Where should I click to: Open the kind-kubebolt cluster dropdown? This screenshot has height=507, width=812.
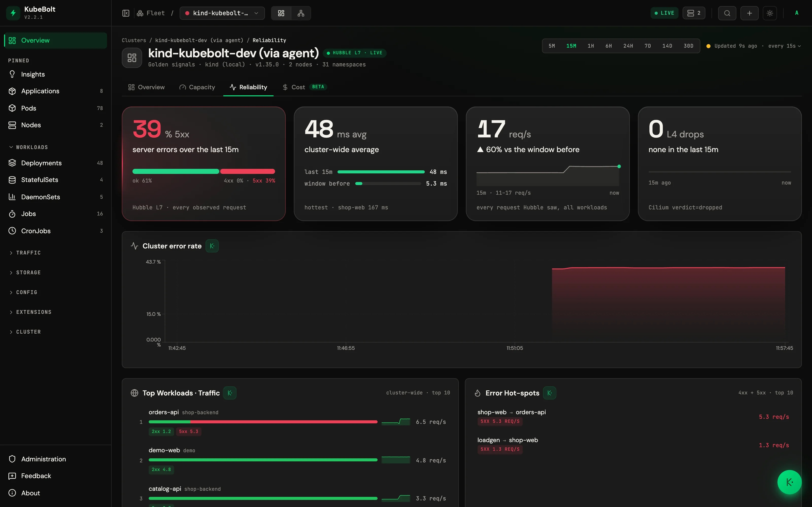tap(222, 13)
